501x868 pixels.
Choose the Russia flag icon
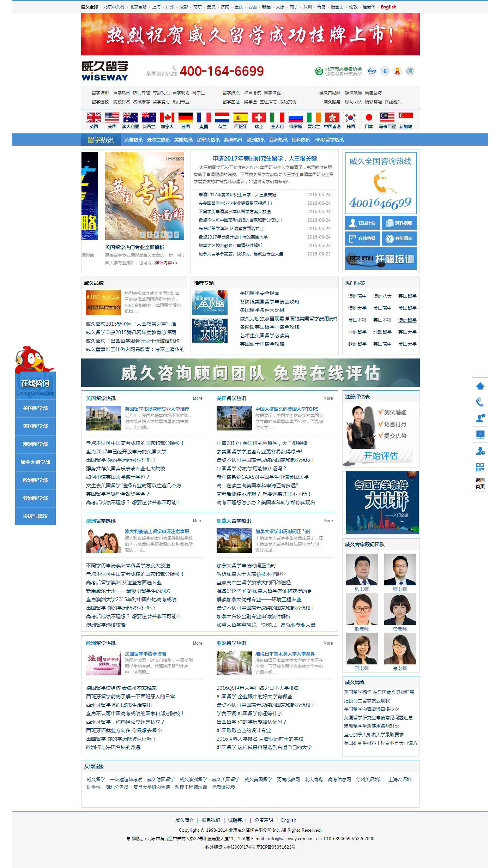295,117
